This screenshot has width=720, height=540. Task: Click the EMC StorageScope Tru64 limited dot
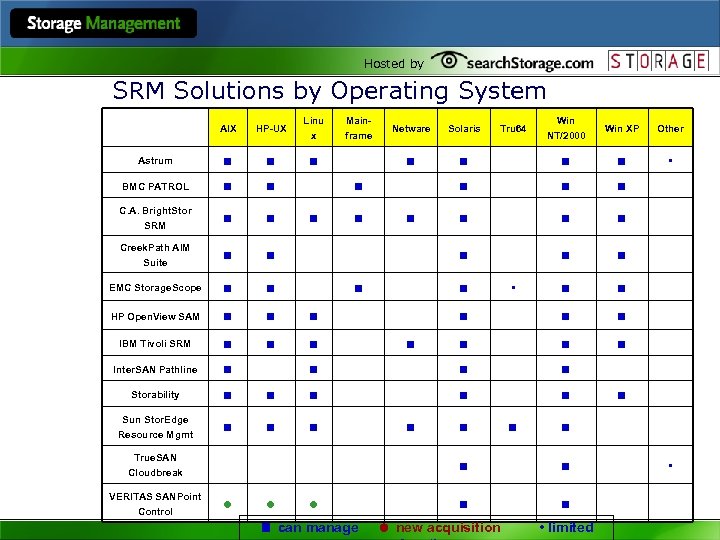(513, 288)
